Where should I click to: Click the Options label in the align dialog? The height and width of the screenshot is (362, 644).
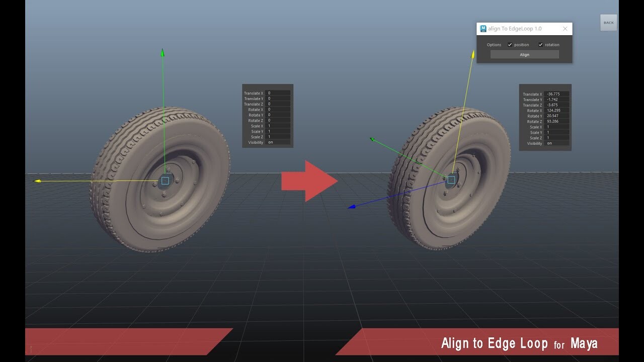[494, 45]
